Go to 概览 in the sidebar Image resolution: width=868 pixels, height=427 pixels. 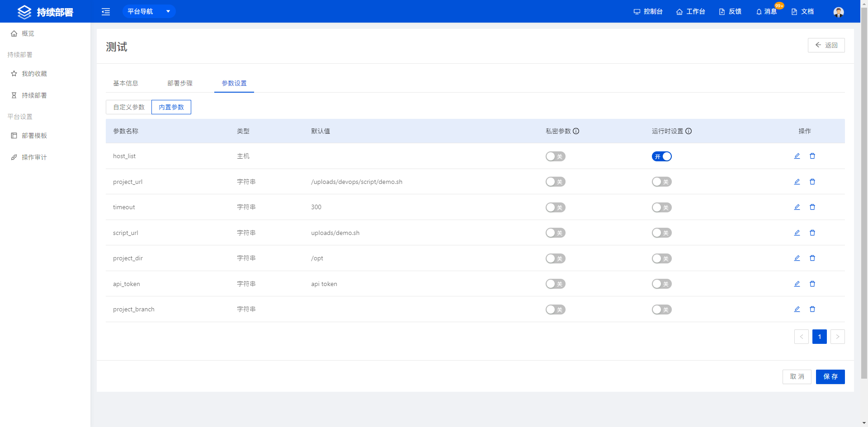coord(45,33)
